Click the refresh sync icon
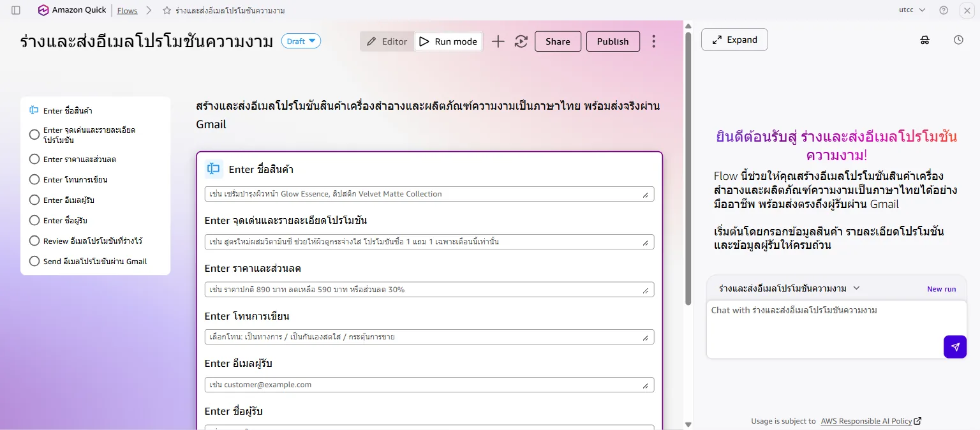The width and height of the screenshot is (980, 430). 521,41
